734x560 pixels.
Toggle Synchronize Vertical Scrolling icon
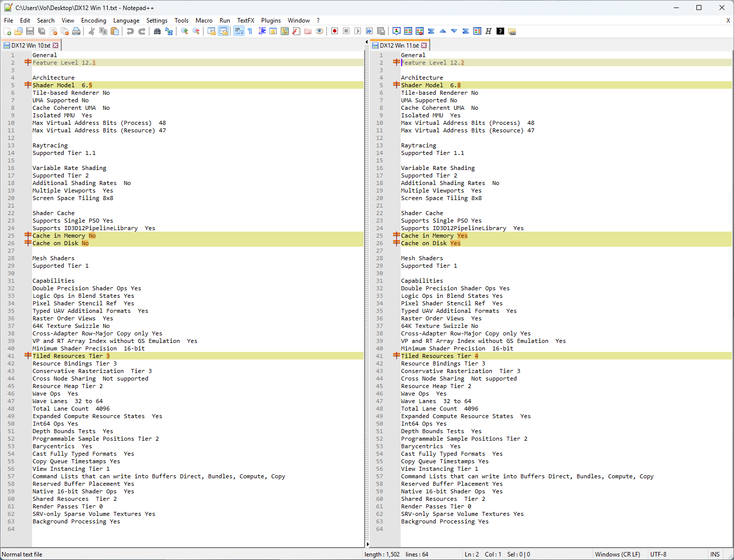[212, 31]
